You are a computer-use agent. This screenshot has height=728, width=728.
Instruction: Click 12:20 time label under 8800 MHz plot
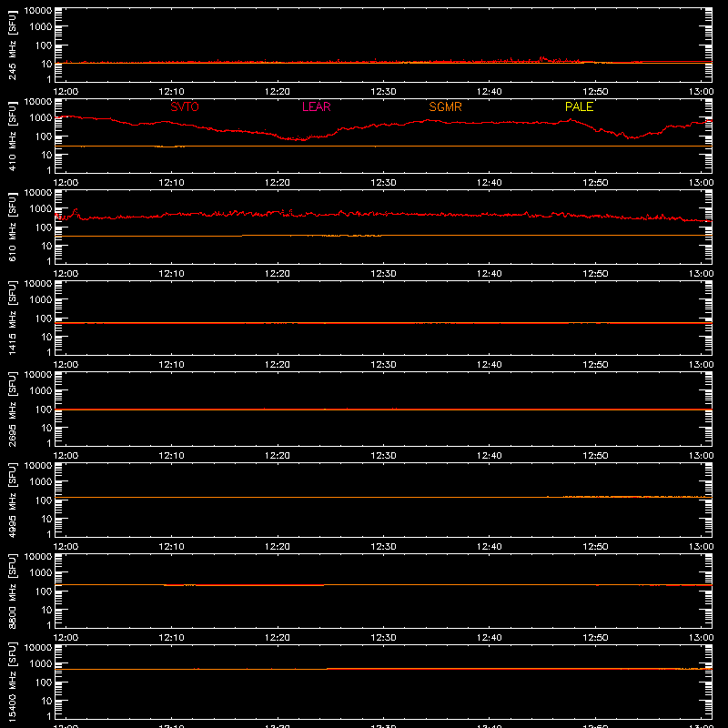[x=278, y=638]
